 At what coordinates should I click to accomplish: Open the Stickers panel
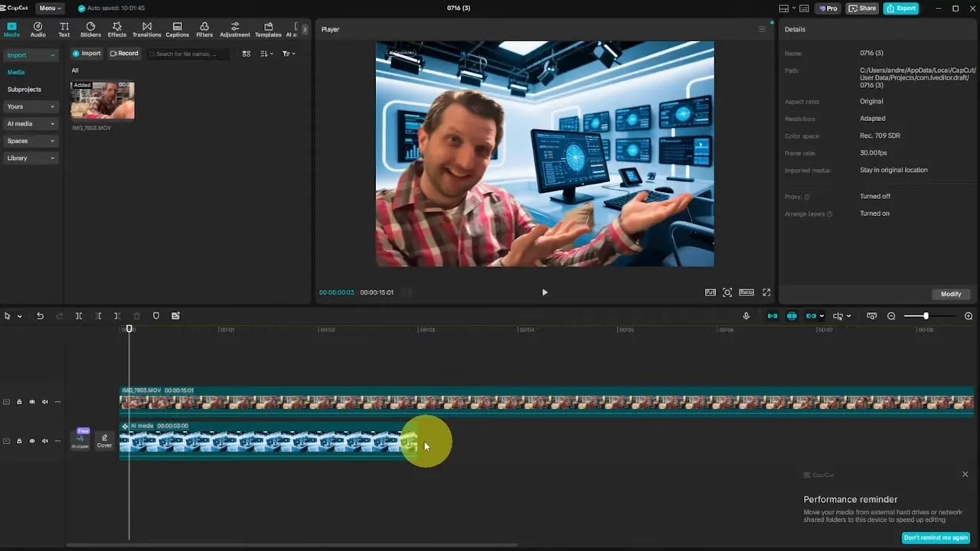point(90,29)
